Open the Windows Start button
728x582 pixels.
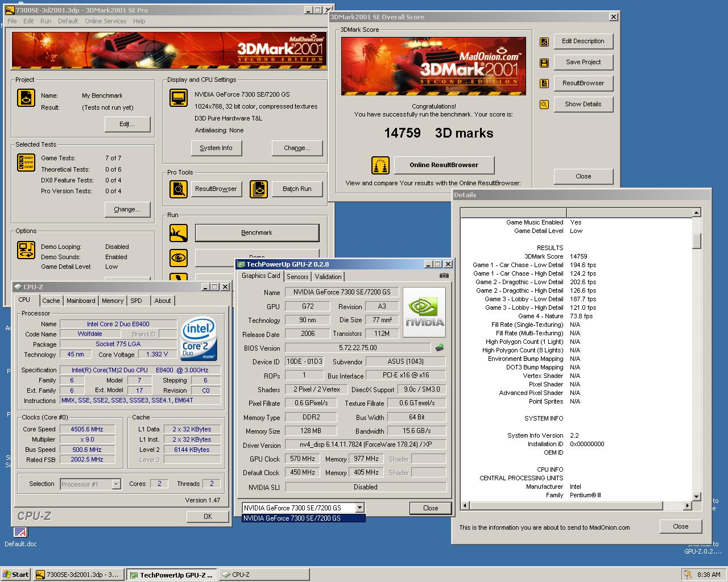pyautogui.click(x=16, y=575)
